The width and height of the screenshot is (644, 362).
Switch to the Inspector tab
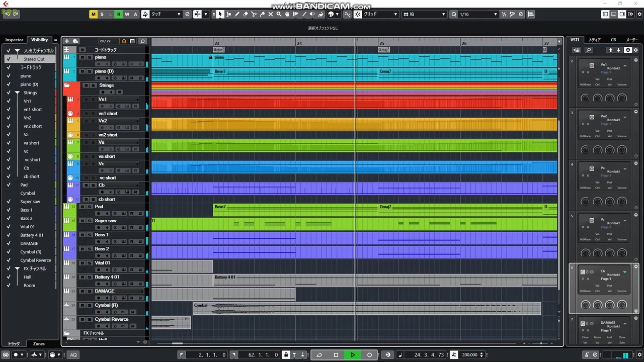coord(14,40)
